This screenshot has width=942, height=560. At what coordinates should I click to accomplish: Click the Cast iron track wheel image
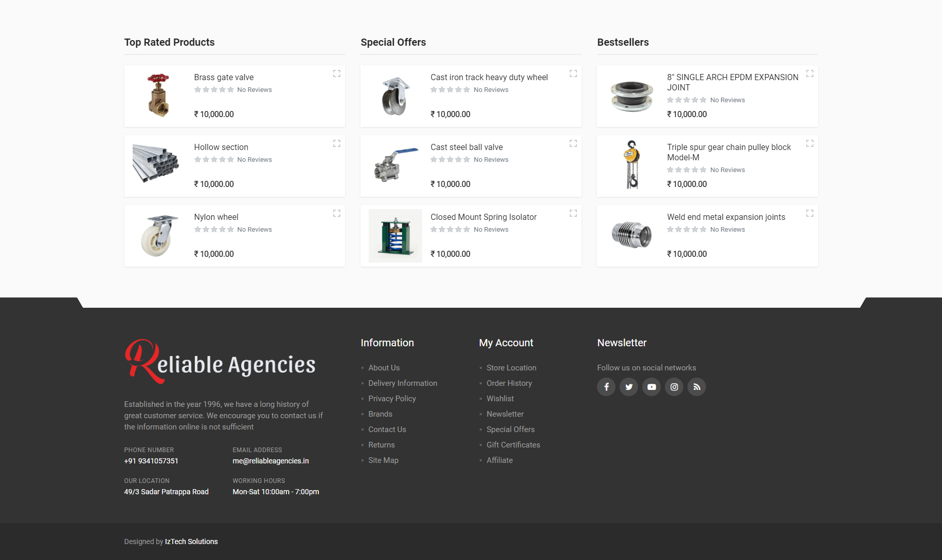coord(395,96)
